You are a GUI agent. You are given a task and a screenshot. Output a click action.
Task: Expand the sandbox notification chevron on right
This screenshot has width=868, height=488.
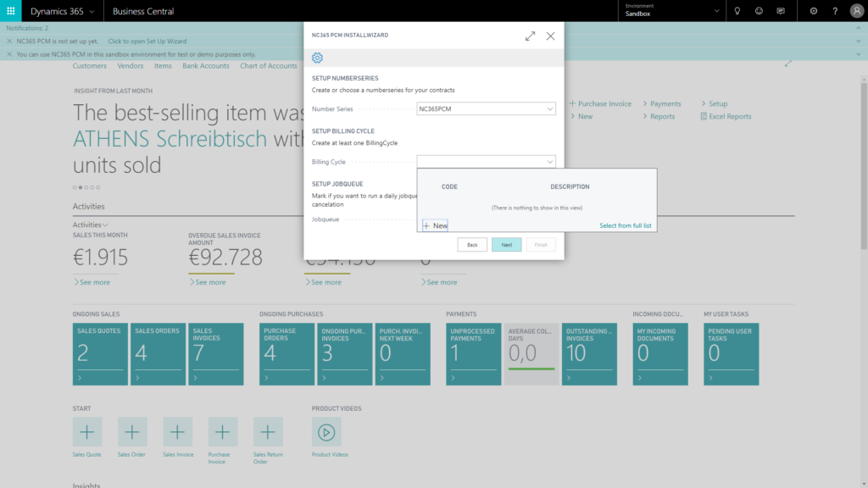coord(858,54)
